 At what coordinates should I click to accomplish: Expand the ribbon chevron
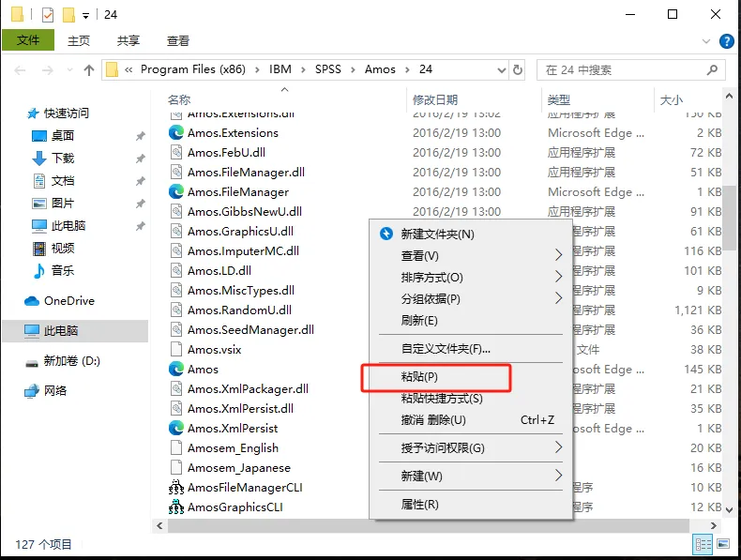click(x=706, y=41)
